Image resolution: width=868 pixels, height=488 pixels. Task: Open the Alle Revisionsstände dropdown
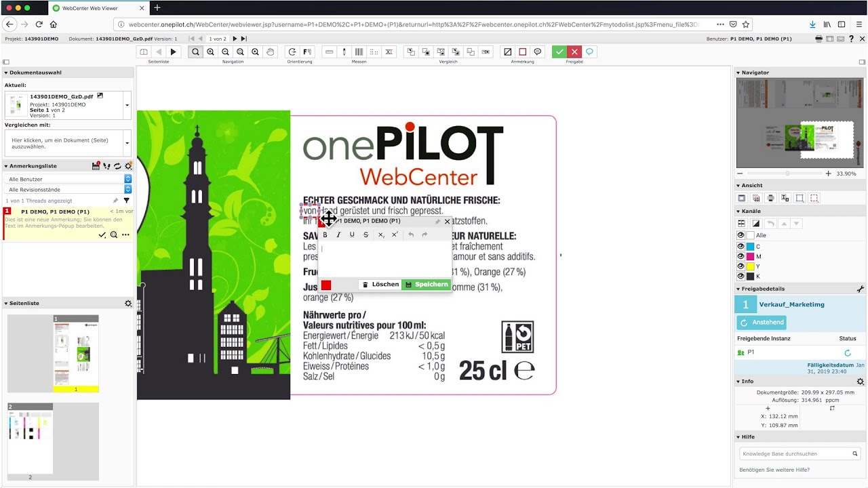(68, 190)
